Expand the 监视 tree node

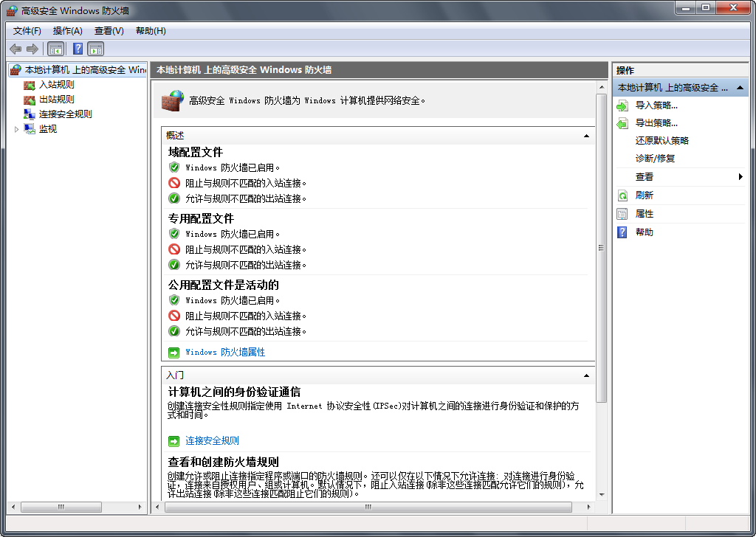pos(16,129)
